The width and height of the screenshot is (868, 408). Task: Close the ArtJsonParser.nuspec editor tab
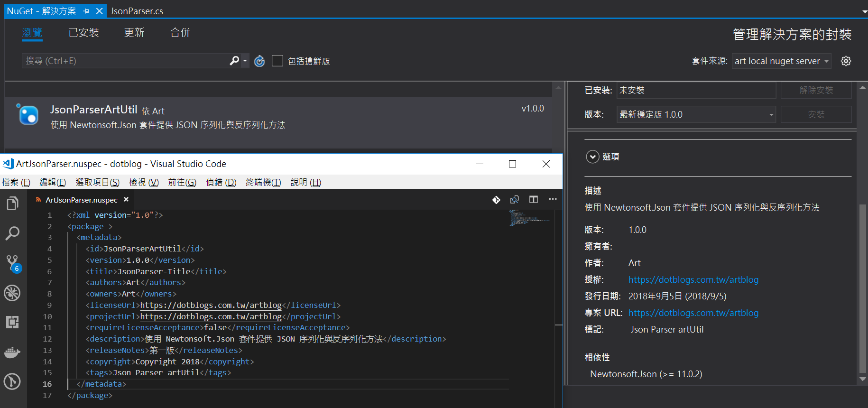coord(126,200)
